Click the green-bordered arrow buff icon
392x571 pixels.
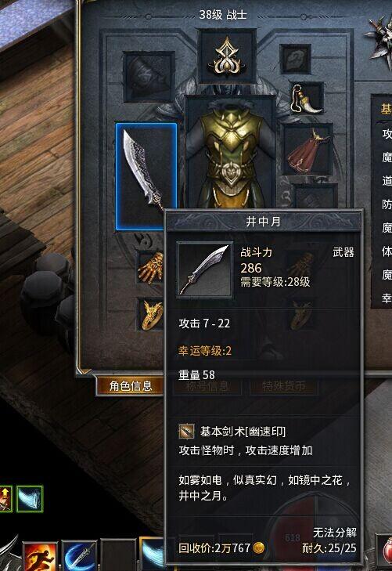[5, 498]
